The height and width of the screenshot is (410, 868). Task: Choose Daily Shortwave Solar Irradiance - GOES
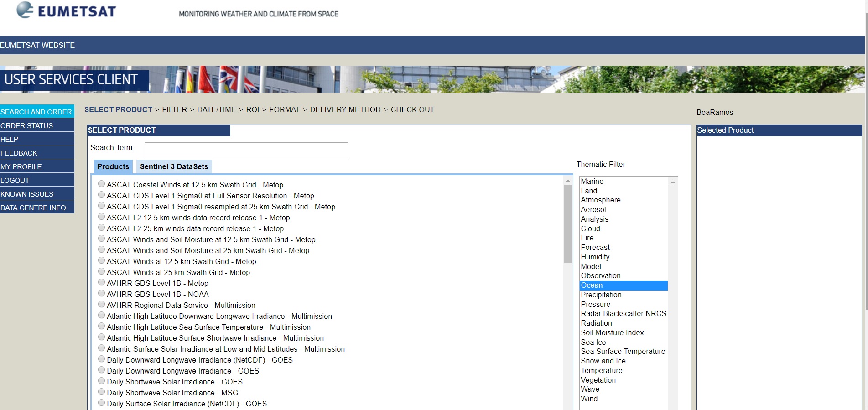click(101, 381)
